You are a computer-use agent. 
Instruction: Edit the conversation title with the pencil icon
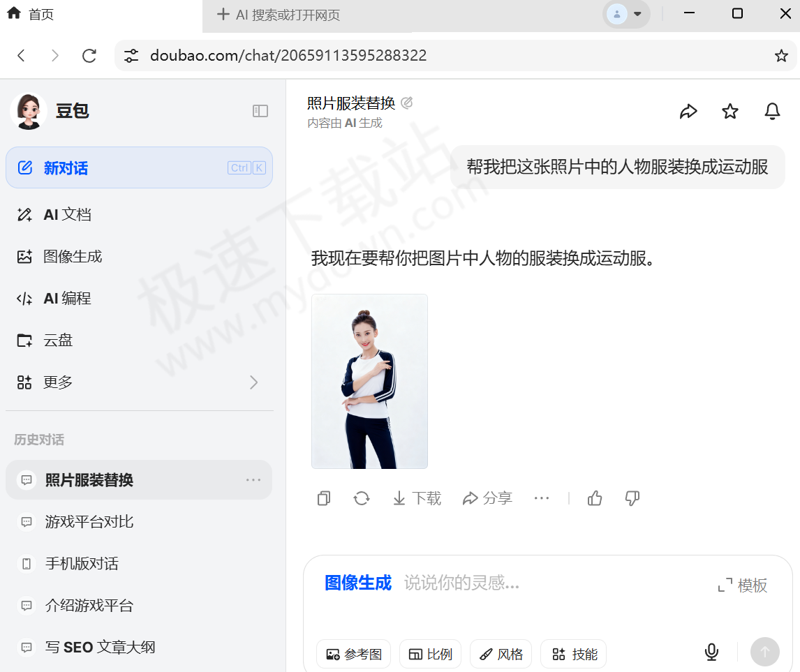(407, 103)
